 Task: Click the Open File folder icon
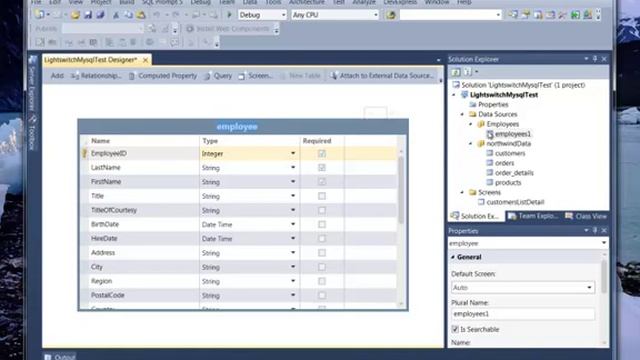[75, 15]
